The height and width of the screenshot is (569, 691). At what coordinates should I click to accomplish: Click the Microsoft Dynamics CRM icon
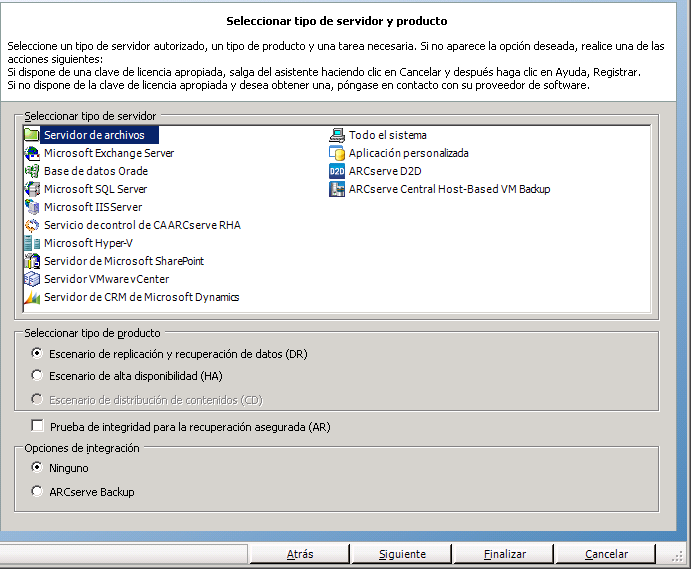pos(32,298)
